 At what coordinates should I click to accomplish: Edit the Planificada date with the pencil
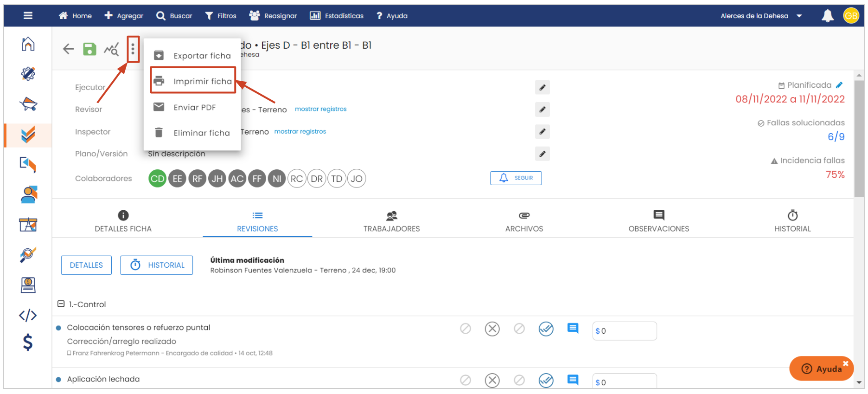coord(839,85)
